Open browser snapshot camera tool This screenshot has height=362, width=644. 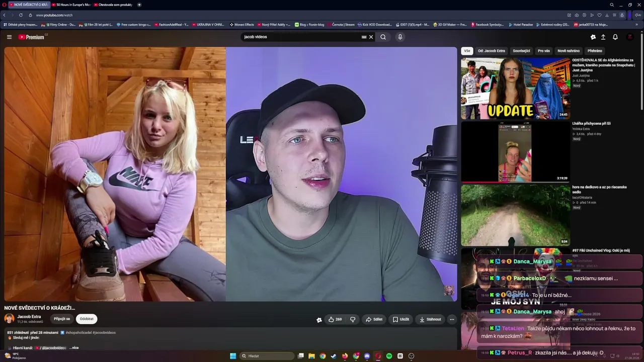coord(577,15)
